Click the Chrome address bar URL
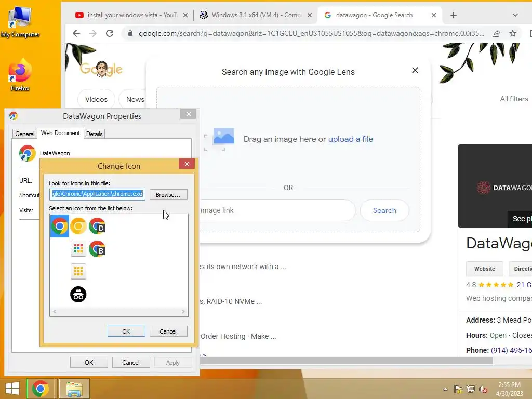 [311, 33]
